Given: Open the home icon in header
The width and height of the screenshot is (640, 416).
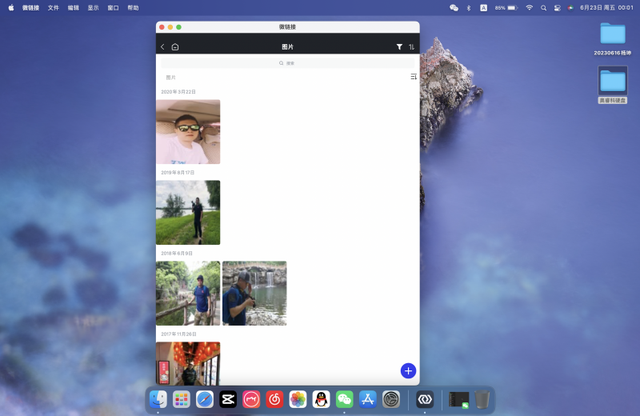Looking at the screenshot, I should tap(175, 47).
